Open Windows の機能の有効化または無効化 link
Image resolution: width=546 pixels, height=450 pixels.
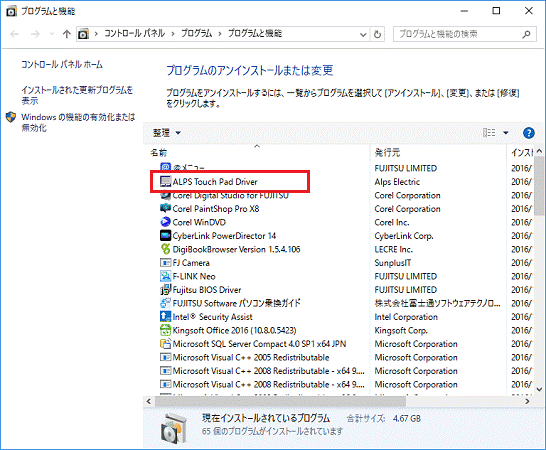coord(78,122)
